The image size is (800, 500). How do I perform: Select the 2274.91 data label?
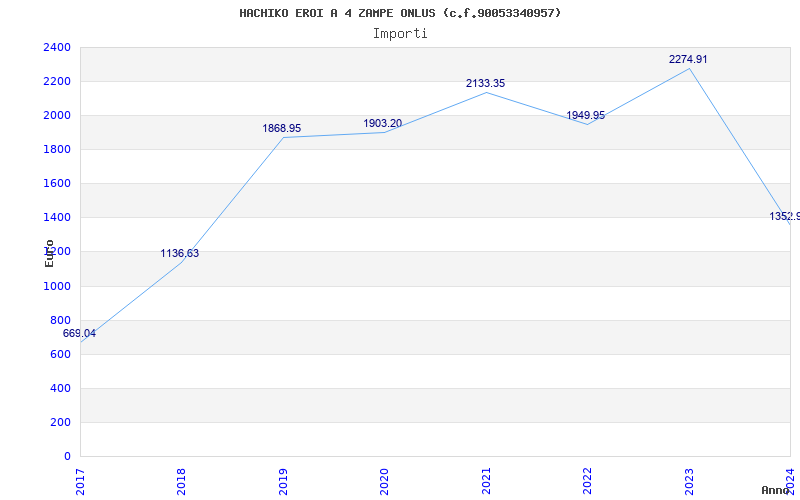click(x=688, y=60)
